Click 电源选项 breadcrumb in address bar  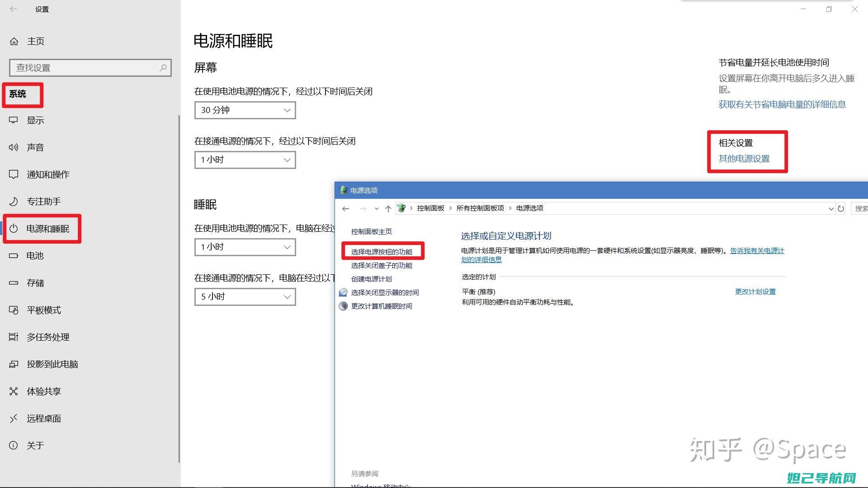click(x=529, y=208)
